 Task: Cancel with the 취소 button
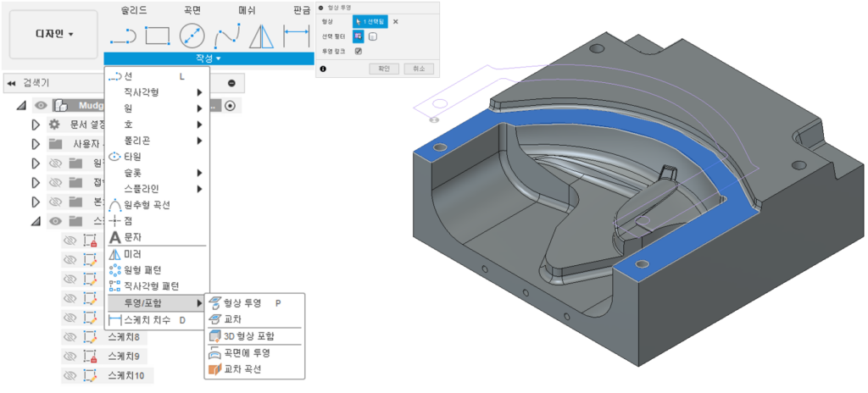(x=419, y=69)
